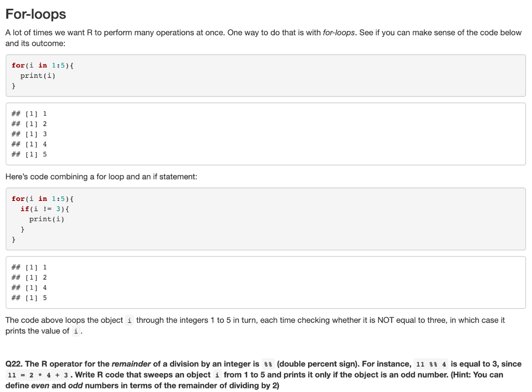
Task: Click the inline code '11 %% 4'
Action: [x=431, y=364]
